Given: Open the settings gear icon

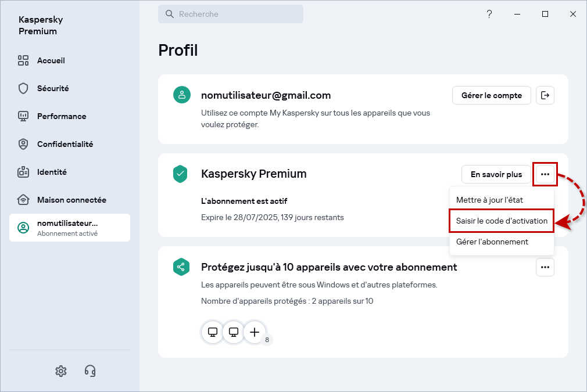Looking at the screenshot, I should [61, 371].
